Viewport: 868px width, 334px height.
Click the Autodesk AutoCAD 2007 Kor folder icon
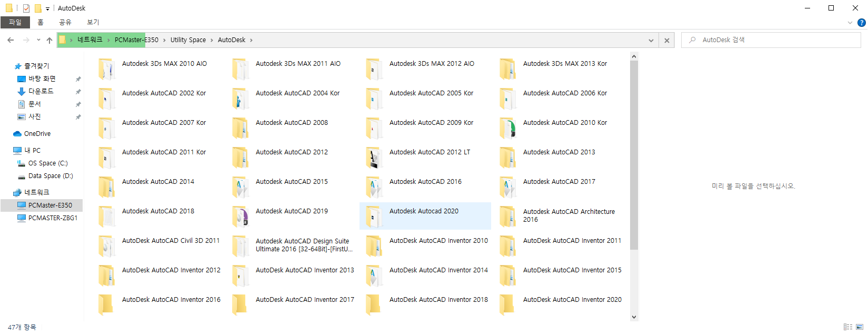click(x=107, y=127)
